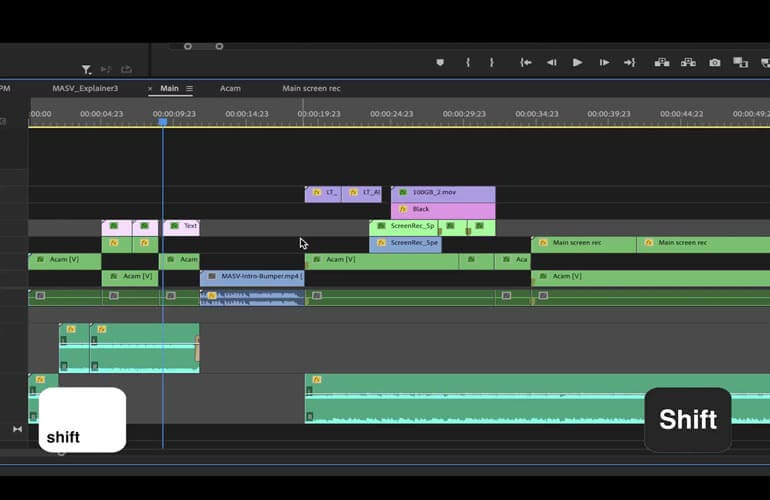This screenshot has height=500, width=770.
Task: Click the Extract icon in the transport bar
Action: [x=688, y=62]
